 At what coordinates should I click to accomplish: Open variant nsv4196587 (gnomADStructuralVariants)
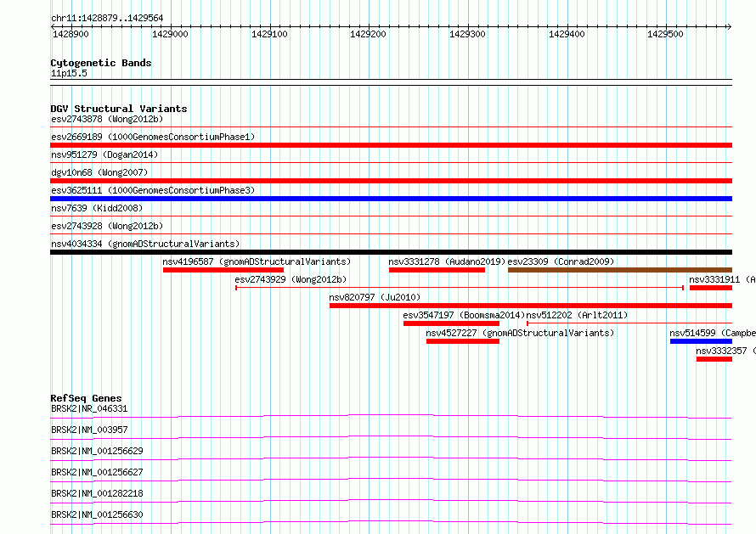[x=257, y=261]
